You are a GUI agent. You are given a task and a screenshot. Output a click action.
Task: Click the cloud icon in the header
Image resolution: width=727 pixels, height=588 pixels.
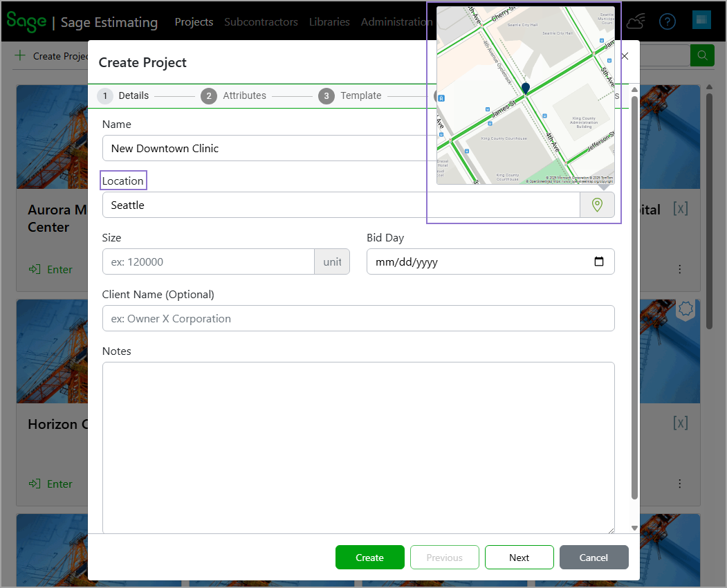[x=636, y=21]
